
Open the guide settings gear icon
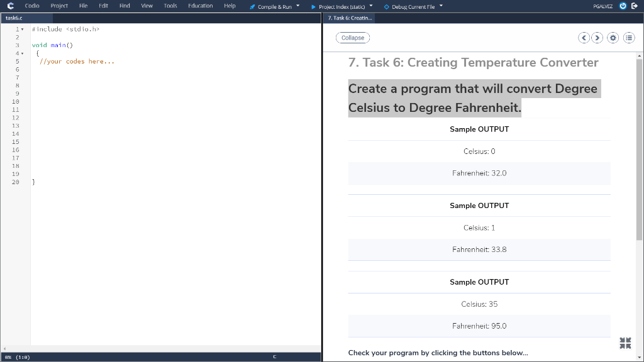[613, 38]
